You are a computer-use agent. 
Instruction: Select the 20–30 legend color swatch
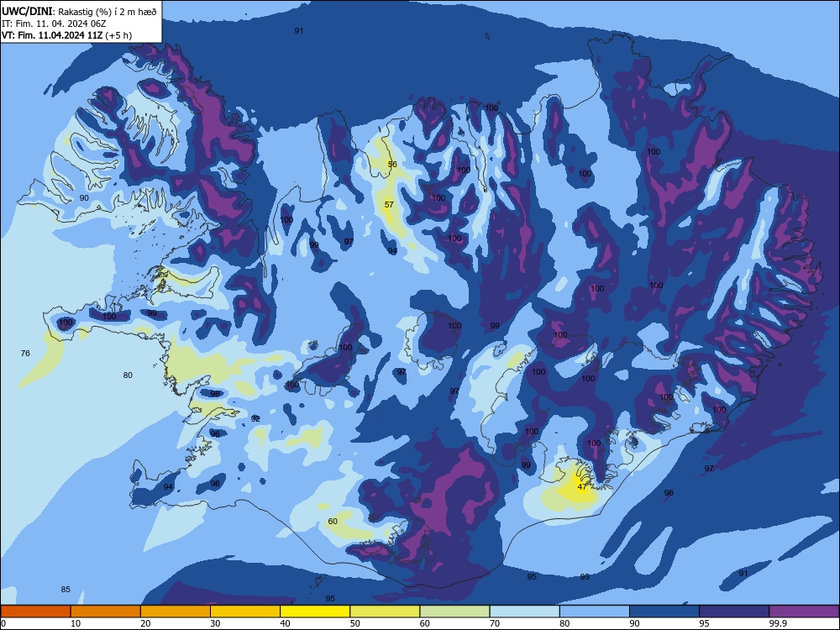tap(176, 612)
